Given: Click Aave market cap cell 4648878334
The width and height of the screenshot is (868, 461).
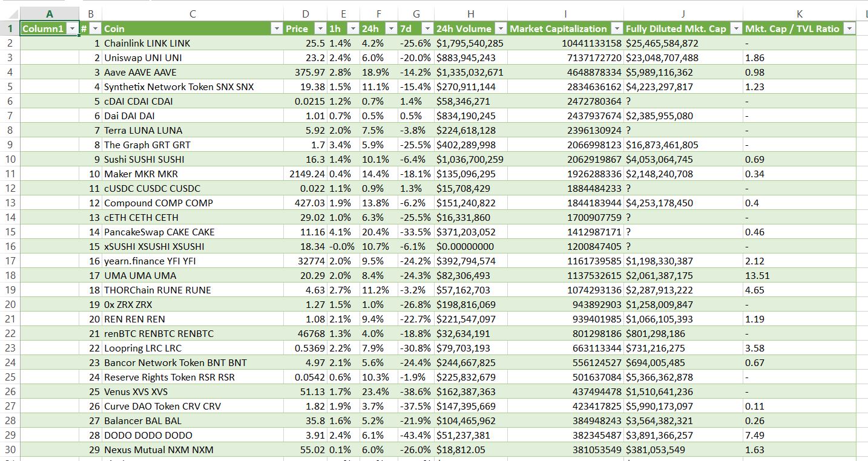Looking at the screenshot, I should (565, 72).
